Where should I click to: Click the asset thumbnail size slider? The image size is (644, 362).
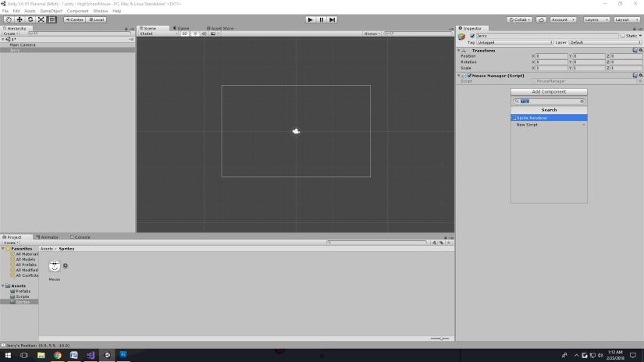pos(441,338)
